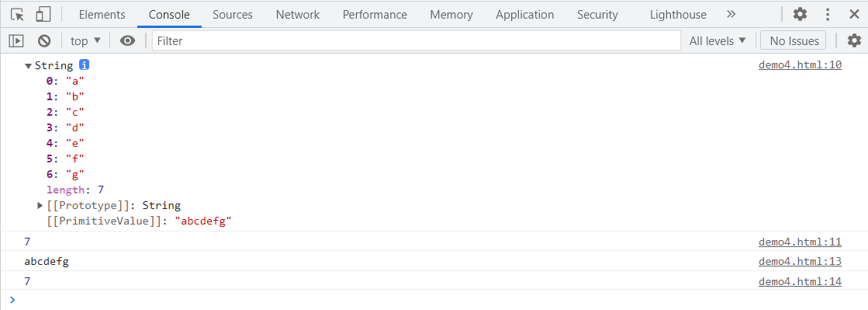868x310 pixels.
Task: Open the demo4.html:13 source link
Action: coord(800,261)
